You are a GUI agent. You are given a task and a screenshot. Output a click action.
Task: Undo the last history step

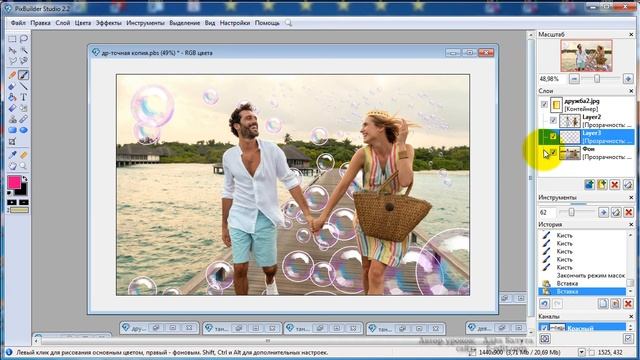[544, 304]
